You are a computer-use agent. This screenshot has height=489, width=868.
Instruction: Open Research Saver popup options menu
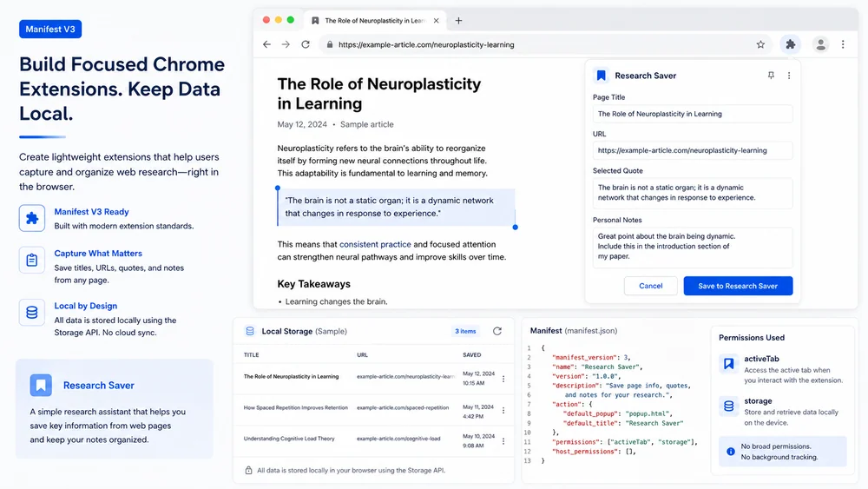click(789, 76)
